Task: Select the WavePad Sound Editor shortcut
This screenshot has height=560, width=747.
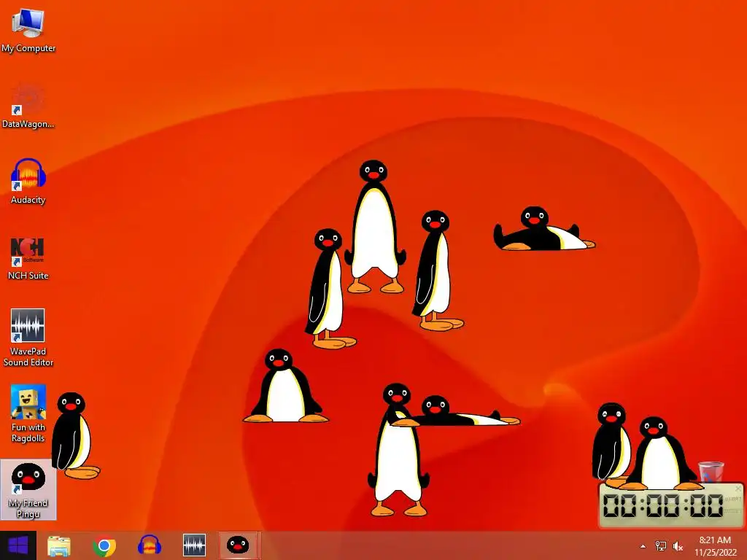Action: 28,337
